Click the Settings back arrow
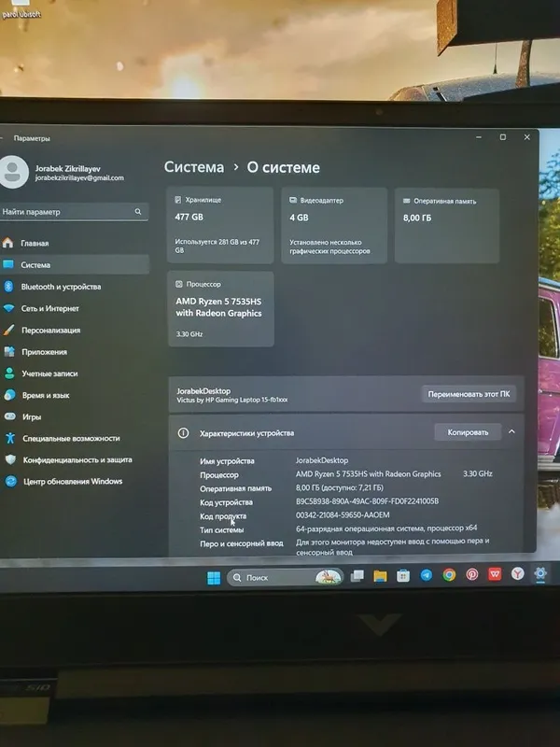 pyautogui.click(x=2, y=138)
